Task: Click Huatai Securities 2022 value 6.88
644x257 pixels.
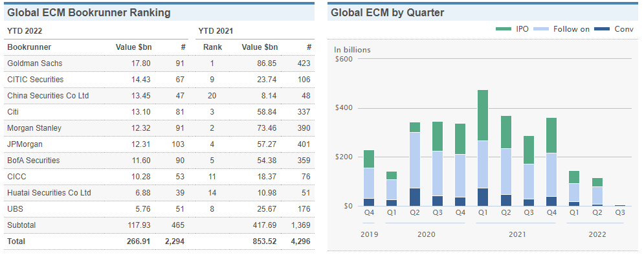Action: [143, 193]
